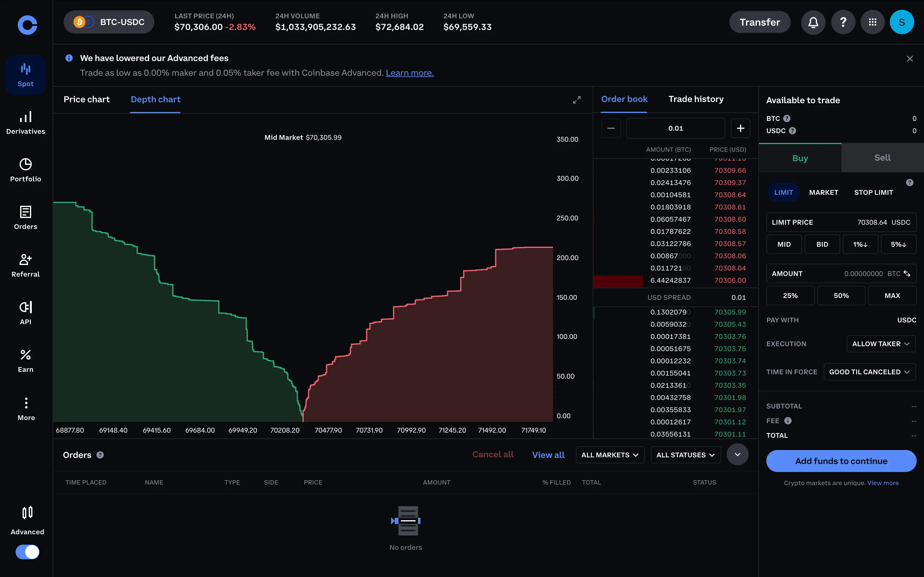The width and height of the screenshot is (924, 577).
Task: Expand the GOOD TIL CANCELED dropdown
Action: pyautogui.click(x=869, y=372)
